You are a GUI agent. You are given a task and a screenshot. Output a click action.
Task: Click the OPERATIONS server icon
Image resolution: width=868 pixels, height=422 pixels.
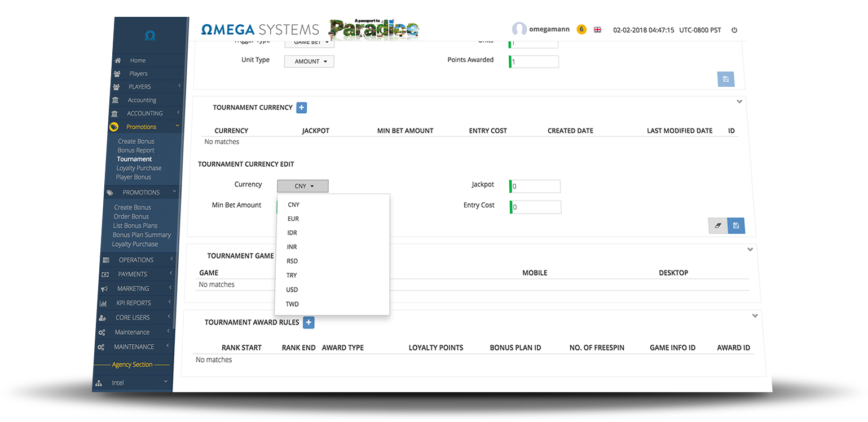point(106,260)
